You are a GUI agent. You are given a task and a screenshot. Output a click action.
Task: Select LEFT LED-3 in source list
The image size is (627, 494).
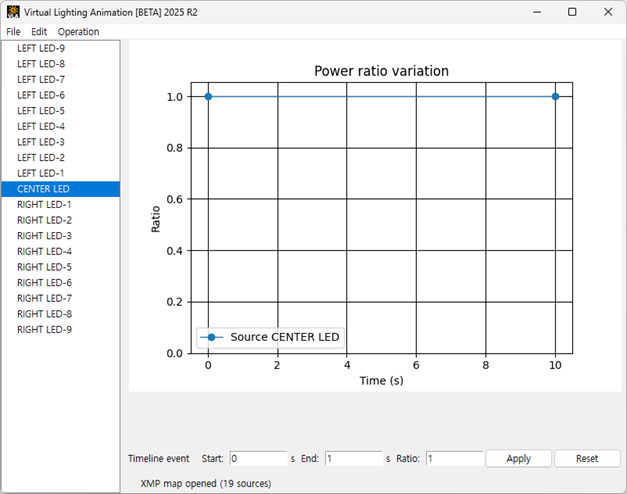point(61,142)
